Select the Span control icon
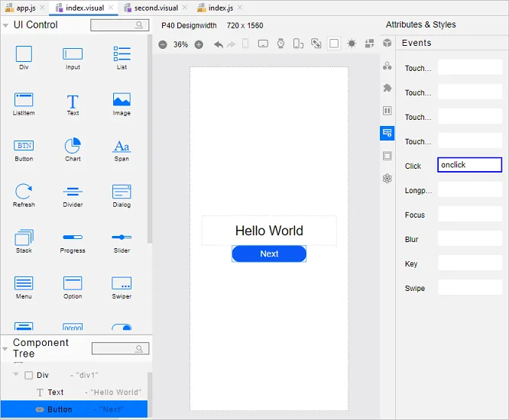This screenshot has height=420, width=509. pos(122,146)
